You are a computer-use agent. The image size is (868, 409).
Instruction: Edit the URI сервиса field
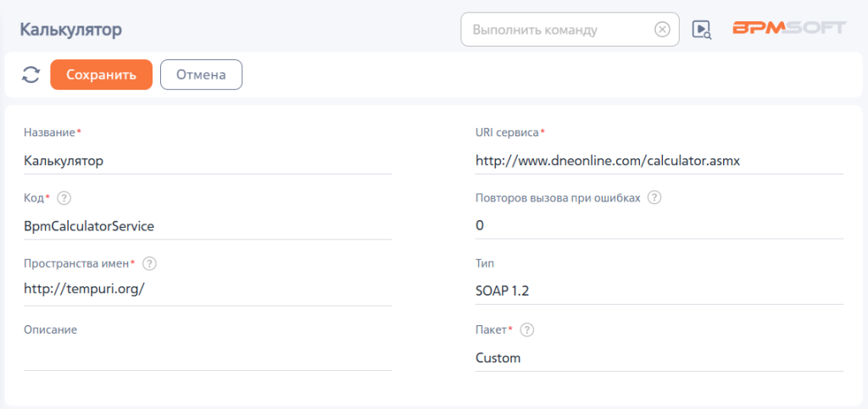(659, 161)
